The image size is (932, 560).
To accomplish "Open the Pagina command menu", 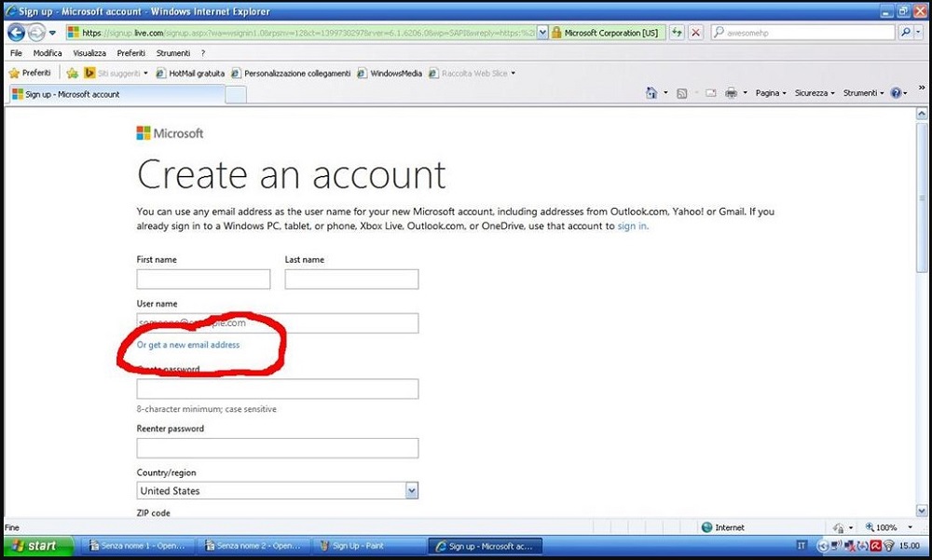I will (771, 93).
